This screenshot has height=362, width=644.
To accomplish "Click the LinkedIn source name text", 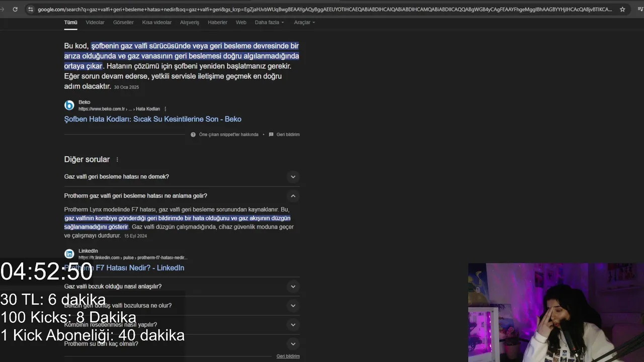I will 88,251.
